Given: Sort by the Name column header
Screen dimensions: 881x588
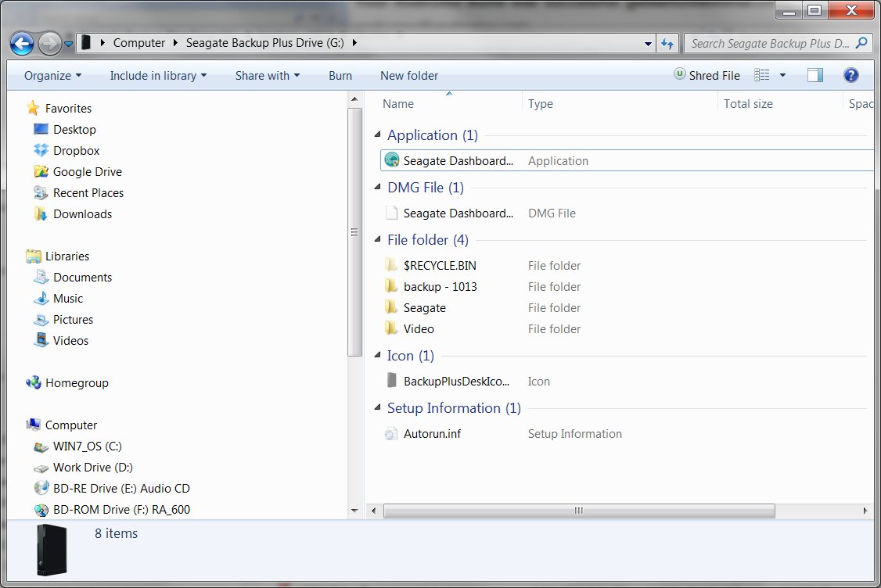Looking at the screenshot, I should coord(397,104).
